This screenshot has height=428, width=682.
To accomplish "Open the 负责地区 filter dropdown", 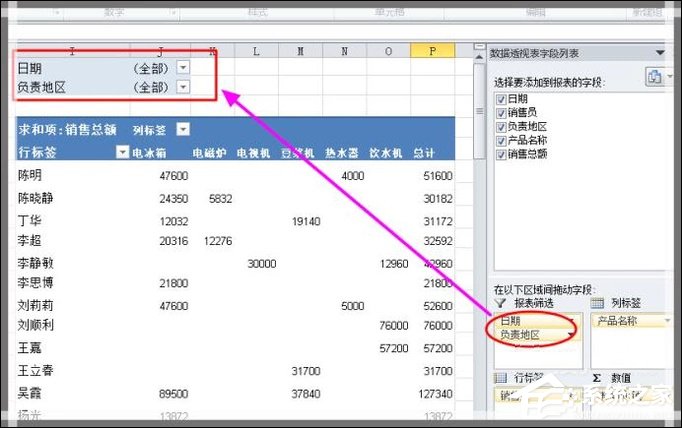I will [x=182, y=87].
